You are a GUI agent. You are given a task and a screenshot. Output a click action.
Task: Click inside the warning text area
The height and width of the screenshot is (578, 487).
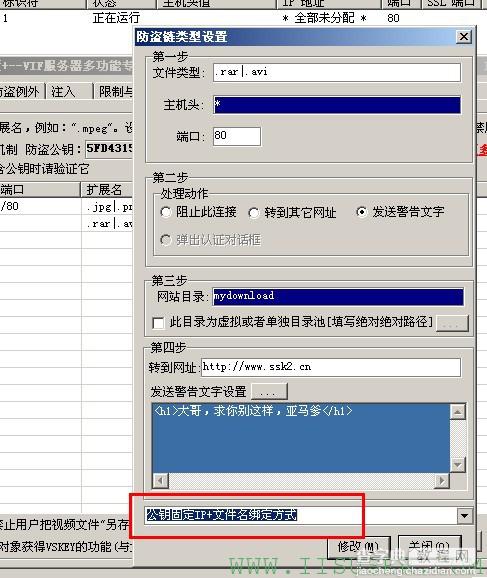pyautogui.click(x=301, y=438)
